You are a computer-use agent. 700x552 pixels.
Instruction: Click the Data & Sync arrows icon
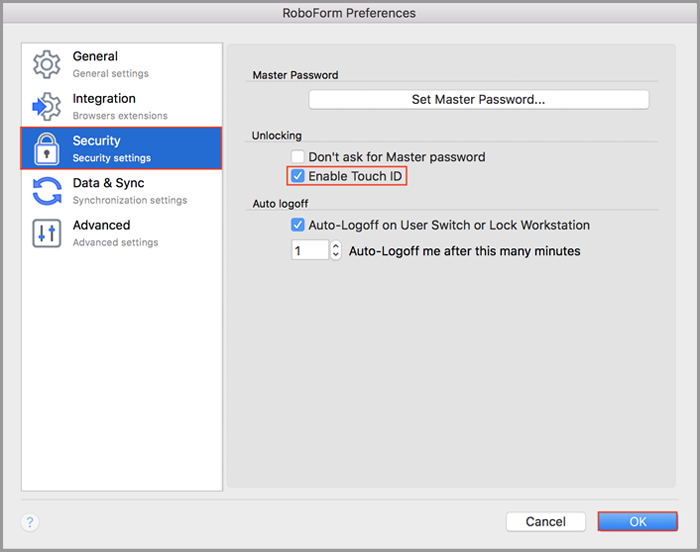click(x=46, y=191)
